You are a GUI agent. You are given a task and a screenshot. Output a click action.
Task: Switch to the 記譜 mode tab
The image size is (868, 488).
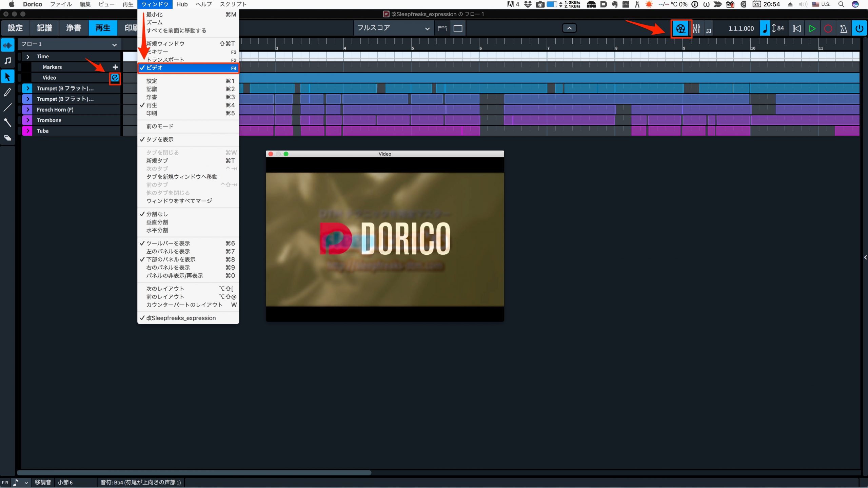point(44,28)
